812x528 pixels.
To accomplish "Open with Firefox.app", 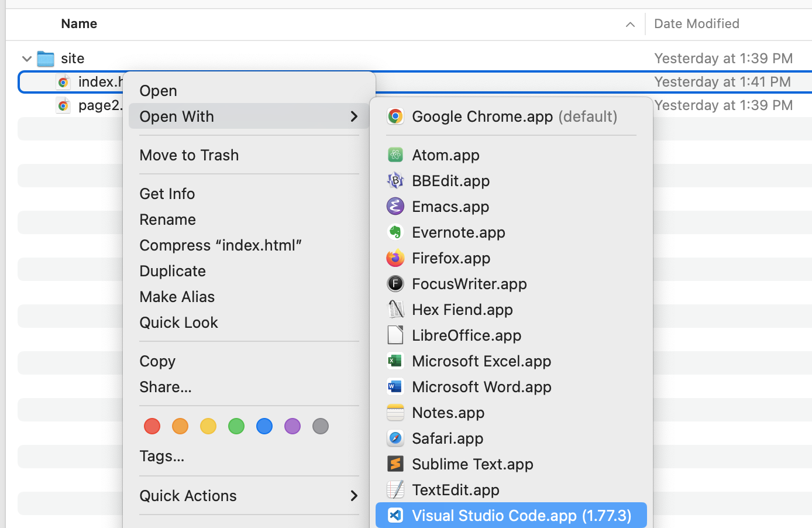I will (511, 258).
